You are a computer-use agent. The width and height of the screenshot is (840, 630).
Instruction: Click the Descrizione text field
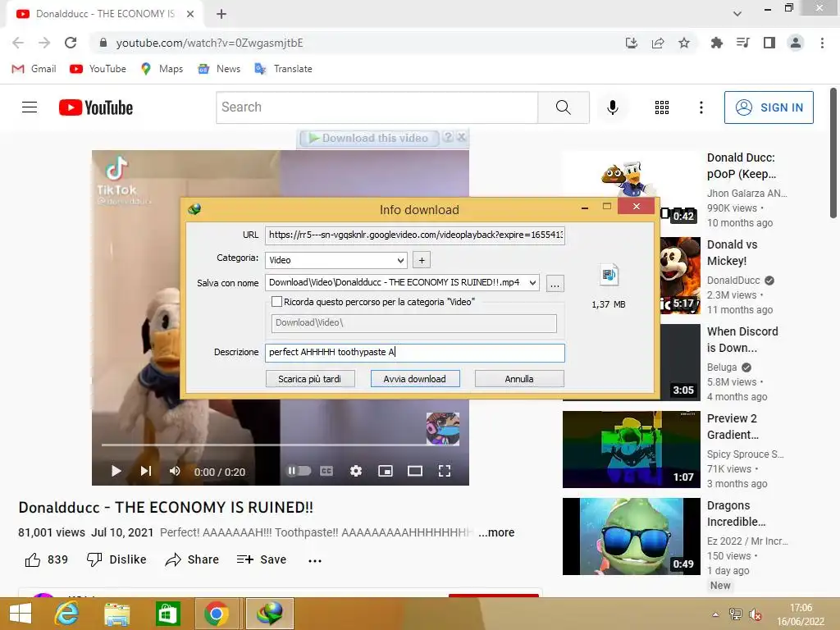(414, 352)
